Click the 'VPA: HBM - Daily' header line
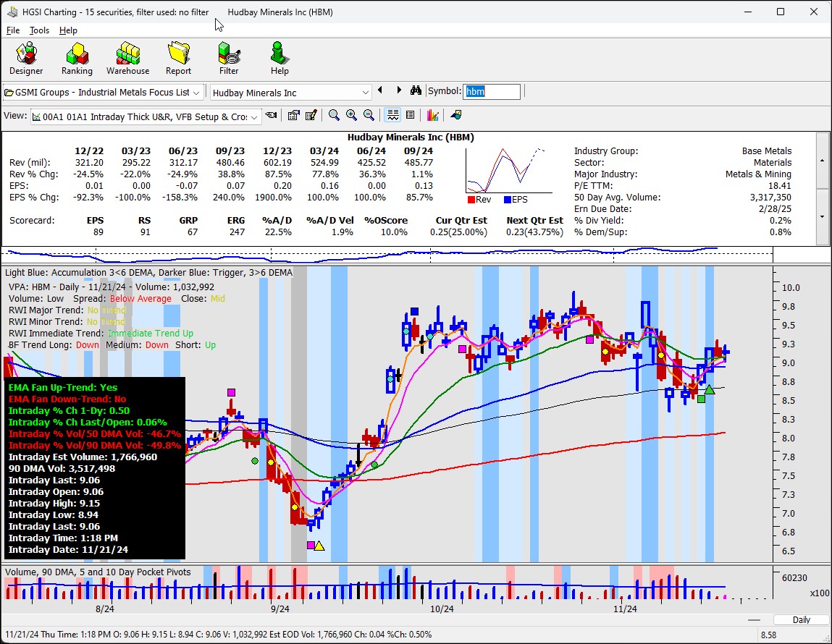832x644 pixels. (x=112, y=287)
